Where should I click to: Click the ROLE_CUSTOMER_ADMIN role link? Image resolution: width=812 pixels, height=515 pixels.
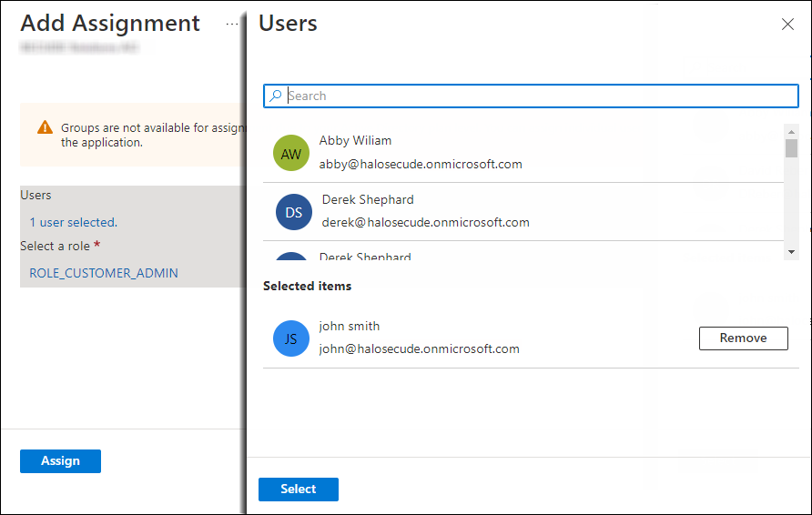(104, 273)
